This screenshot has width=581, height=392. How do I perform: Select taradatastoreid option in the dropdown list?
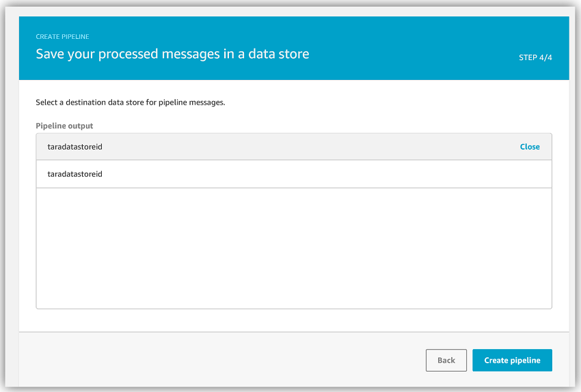75,174
